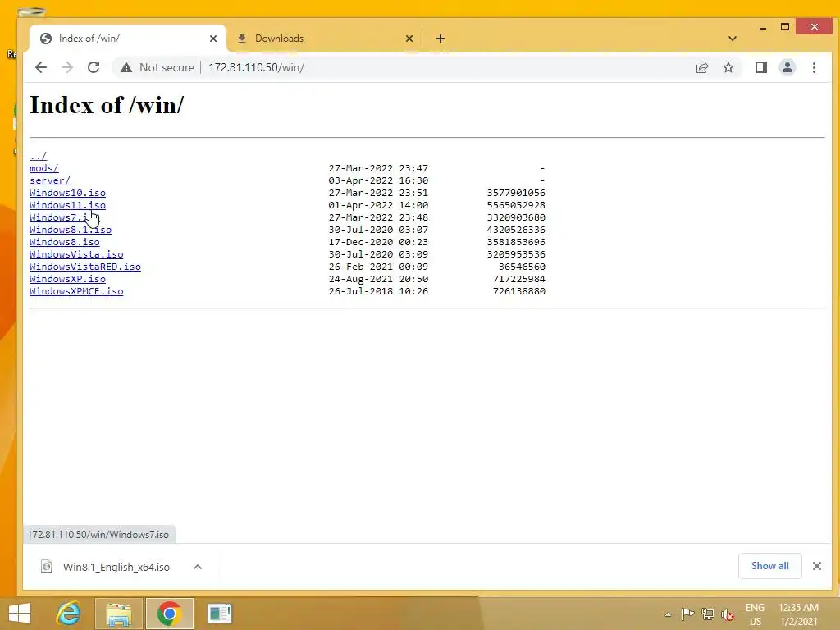
Task: Download WindowsXPMCE.iso
Action: (x=76, y=291)
